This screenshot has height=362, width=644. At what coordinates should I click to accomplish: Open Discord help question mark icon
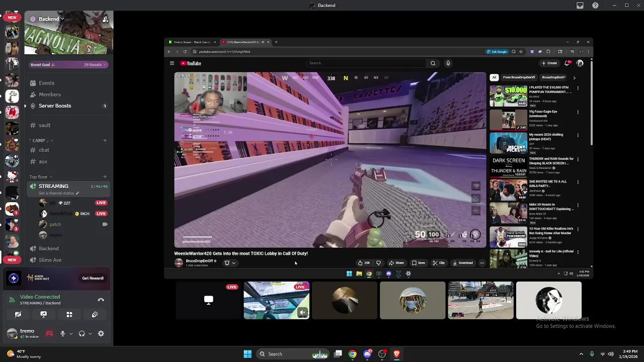pos(596,6)
